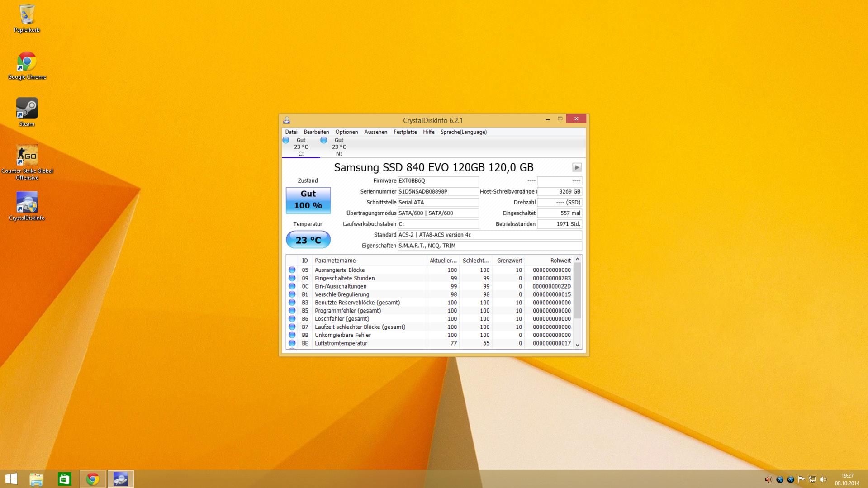Click the SMART list scrollbar thumb
868x488 pixels.
tap(577, 291)
